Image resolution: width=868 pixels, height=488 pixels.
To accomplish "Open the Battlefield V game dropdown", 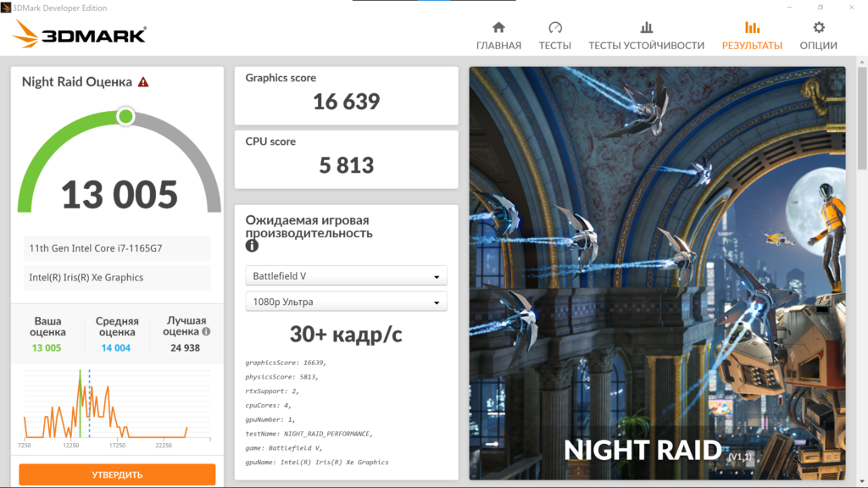I will pos(346,275).
